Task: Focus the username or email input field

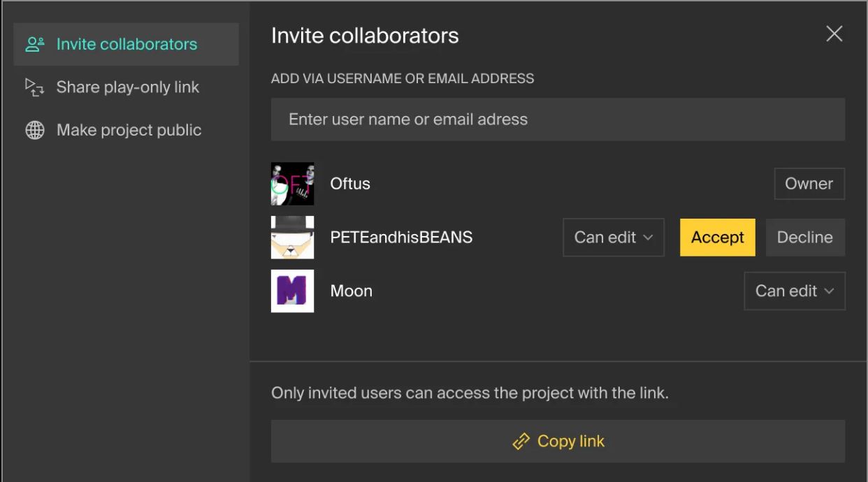Action: tap(558, 119)
